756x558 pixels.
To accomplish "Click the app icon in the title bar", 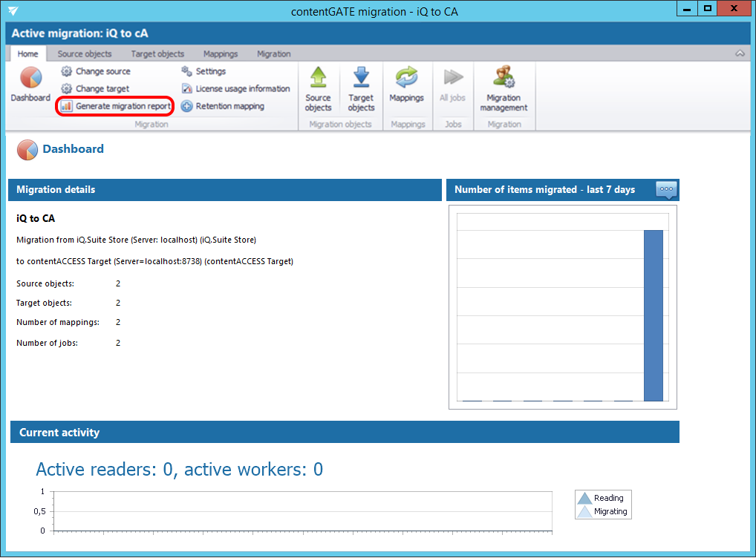I will click(13, 10).
